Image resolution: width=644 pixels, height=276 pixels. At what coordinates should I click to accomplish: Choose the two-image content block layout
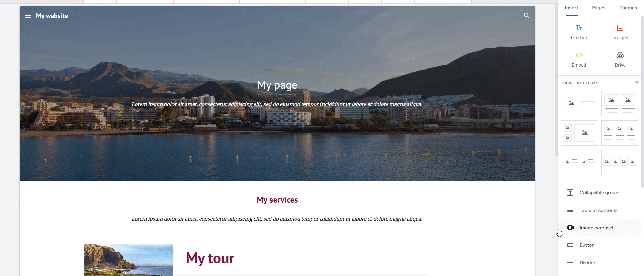(620, 103)
